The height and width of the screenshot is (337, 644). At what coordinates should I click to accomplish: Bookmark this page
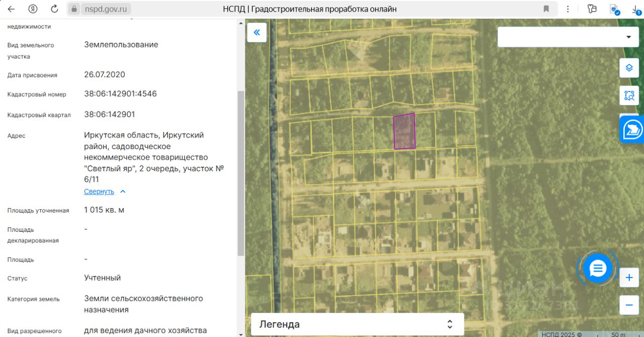pos(546,9)
